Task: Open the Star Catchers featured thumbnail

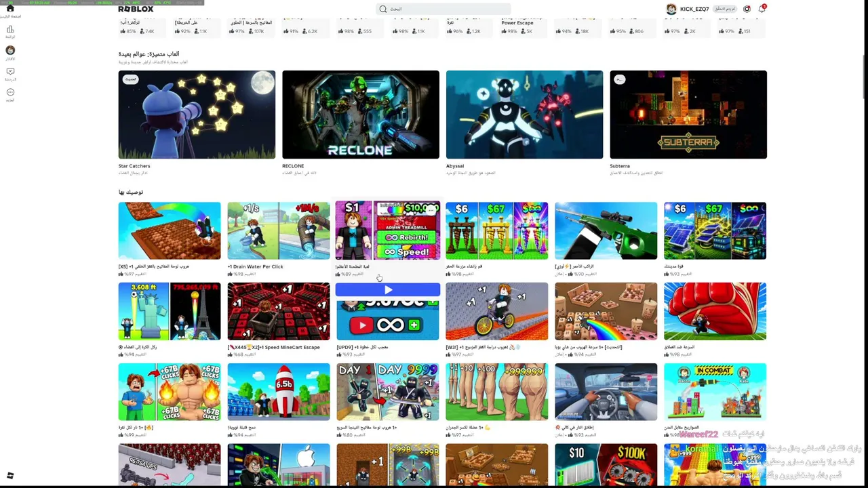Action: [x=197, y=115]
